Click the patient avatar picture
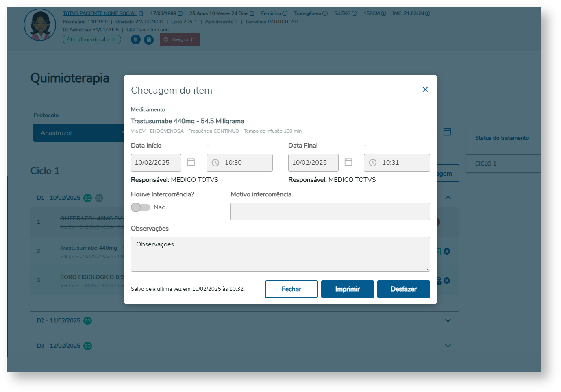This screenshot has width=561, height=392. click(x=40, y=25)
